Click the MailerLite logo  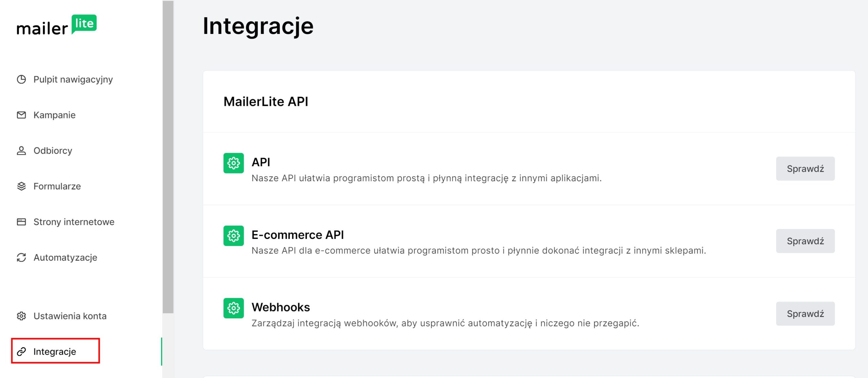click(x=57, y=25)
